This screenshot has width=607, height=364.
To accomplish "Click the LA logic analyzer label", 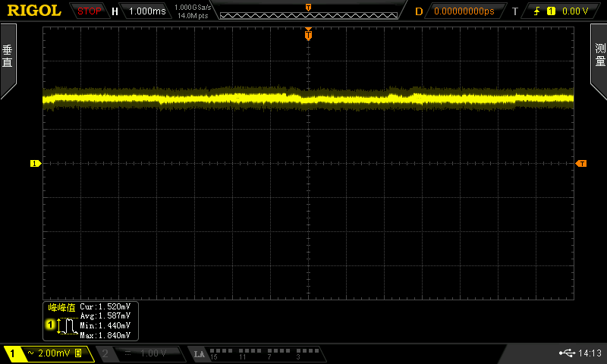I will pos(200,354).
